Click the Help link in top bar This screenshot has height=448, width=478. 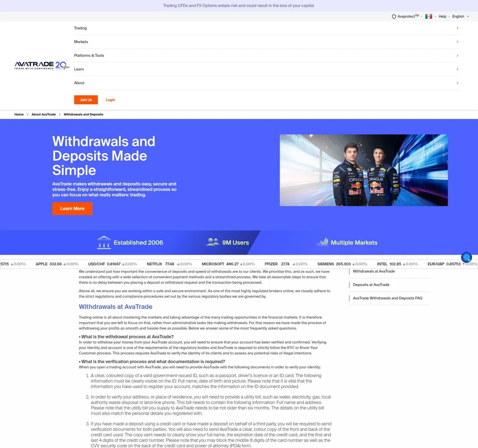(x=442, y=16)
